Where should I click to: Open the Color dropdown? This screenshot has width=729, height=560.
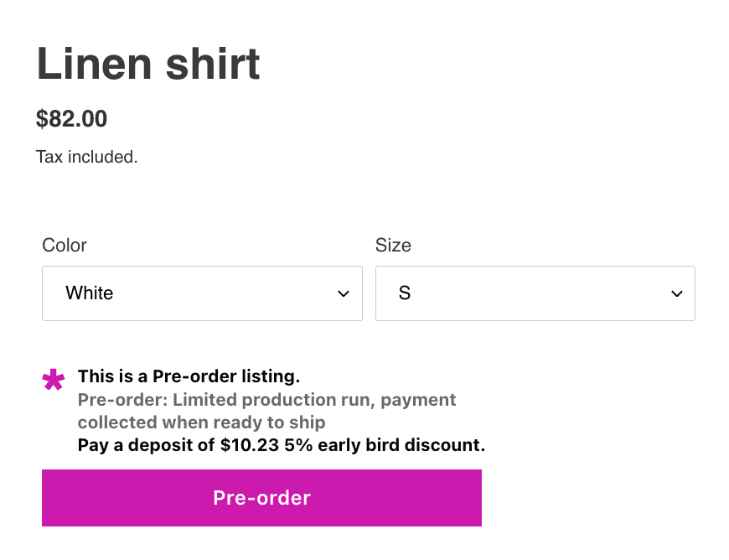[x=201, y=293]
